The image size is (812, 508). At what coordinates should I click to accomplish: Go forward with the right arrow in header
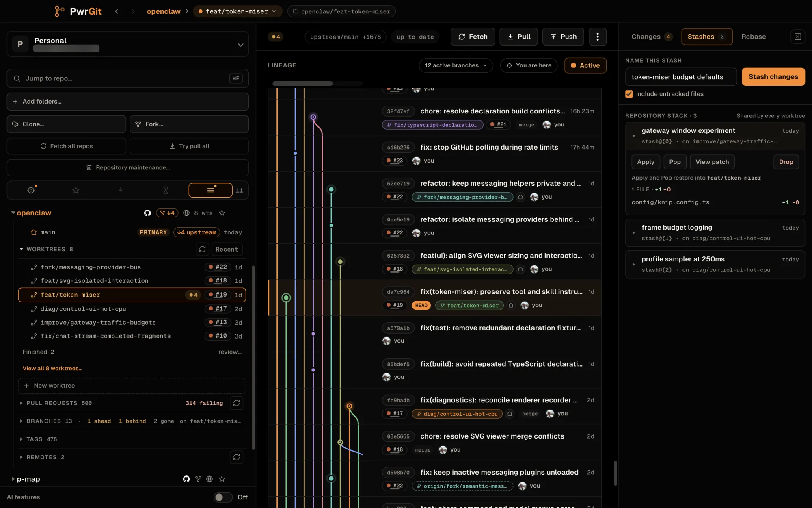[x=133, y=11]
